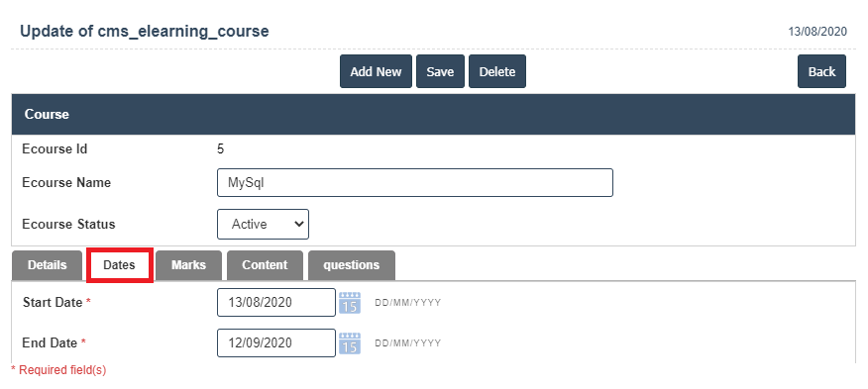868x389 pixels.
Task: Expand the Ecourse Status dropdown showing Active
Action: click(263, 224)
